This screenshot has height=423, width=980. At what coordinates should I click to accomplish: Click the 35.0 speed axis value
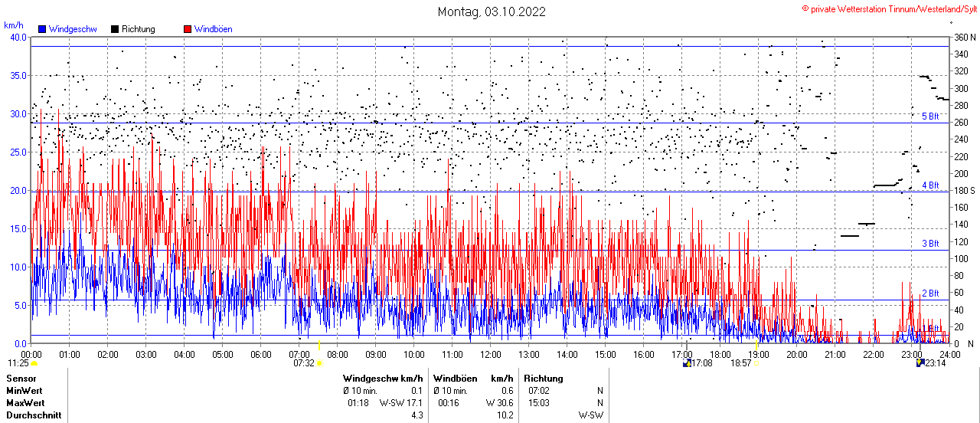click(x=17, y=76)
